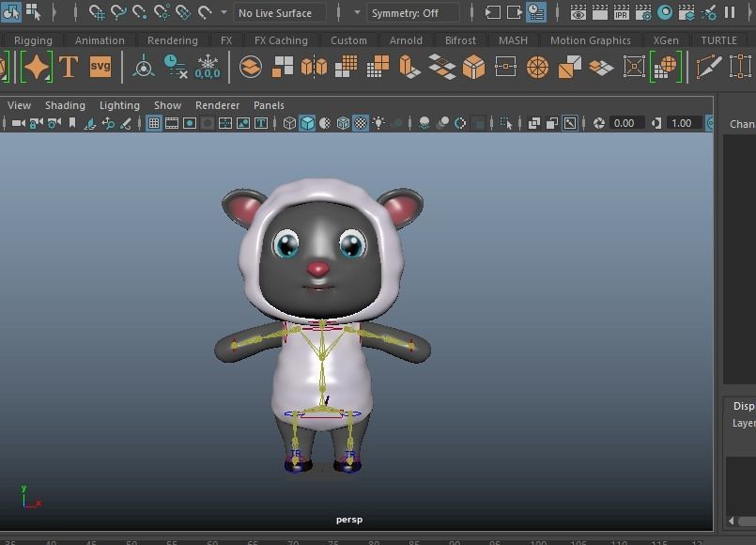The width and height of the screenshot is (756, 545).
Task: Click Bevel cube shelf icon
Action: click(x=473, y=67)
